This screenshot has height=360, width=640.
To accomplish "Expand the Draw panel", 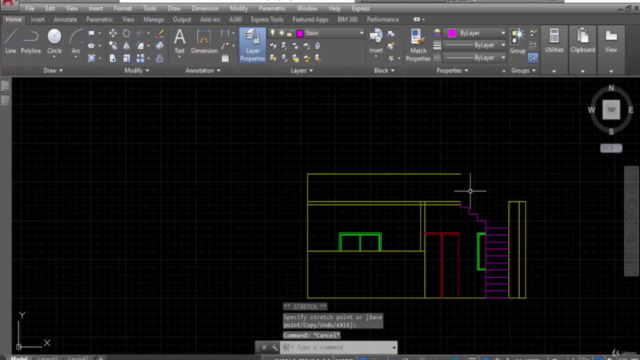I will [x=53, y=71].
